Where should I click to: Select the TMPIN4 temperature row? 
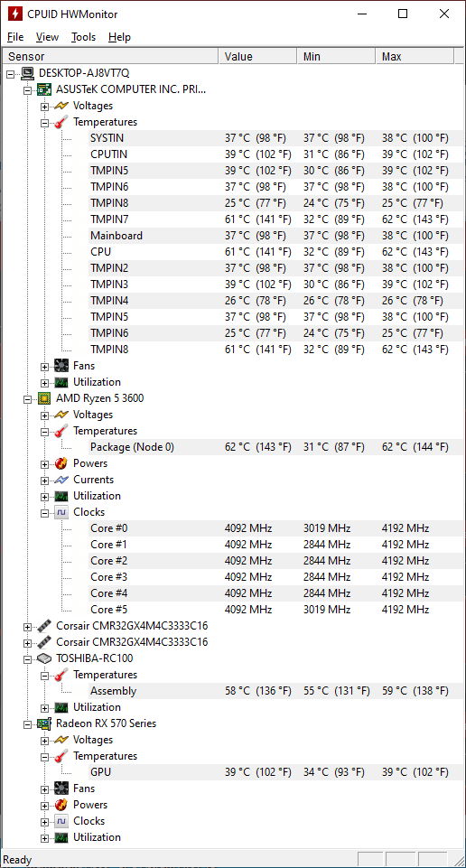[276, 301]
